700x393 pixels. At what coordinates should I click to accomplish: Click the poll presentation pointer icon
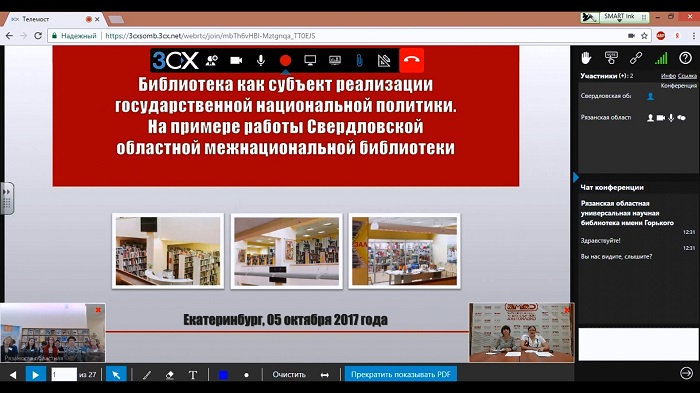(x=611, y=58)
